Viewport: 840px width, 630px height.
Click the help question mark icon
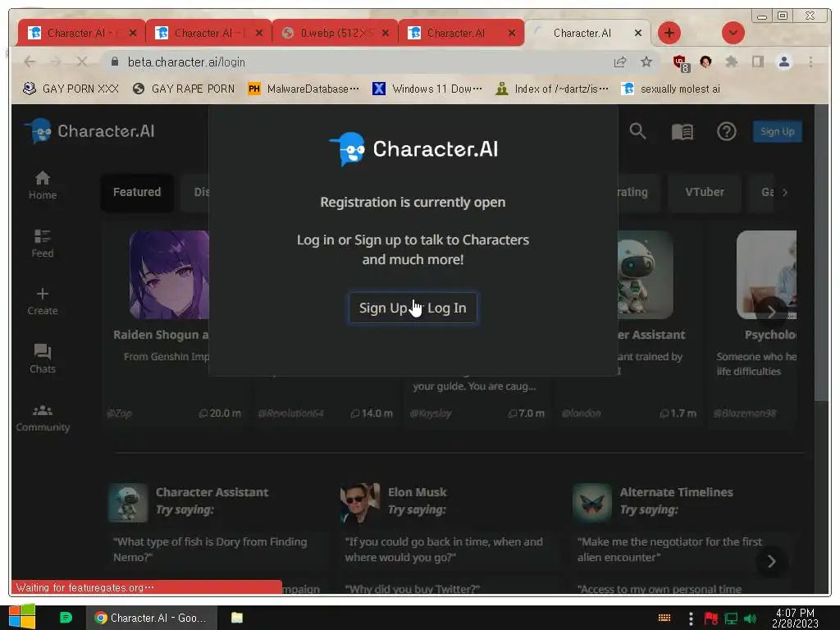pyautogui.click(x=727, y=131)
